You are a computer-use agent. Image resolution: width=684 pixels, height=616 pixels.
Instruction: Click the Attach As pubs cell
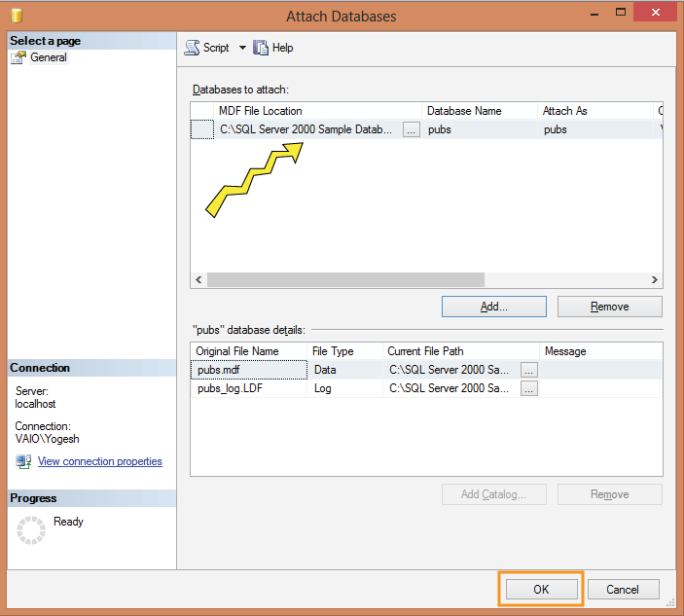coord(594,129)
